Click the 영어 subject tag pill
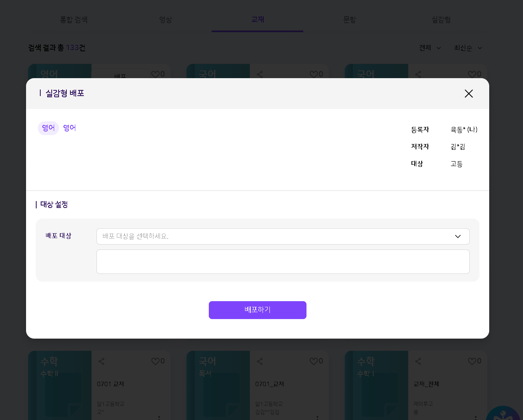This screenshot has width=523, height=420. click(48, 128)
